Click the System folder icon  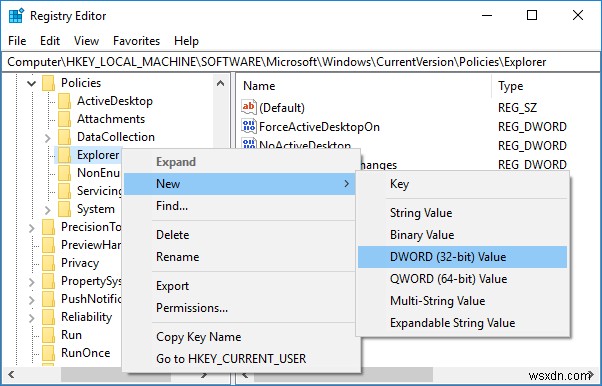pyautogui.click(x=64, y=209)
